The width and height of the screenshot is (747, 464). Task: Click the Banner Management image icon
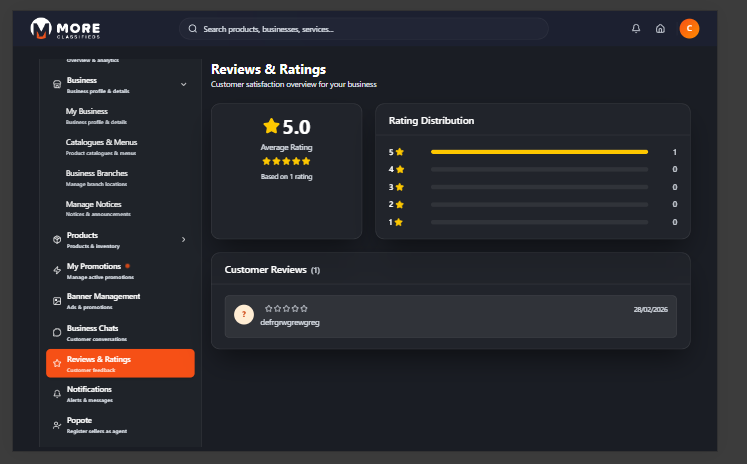click(57, 301)
